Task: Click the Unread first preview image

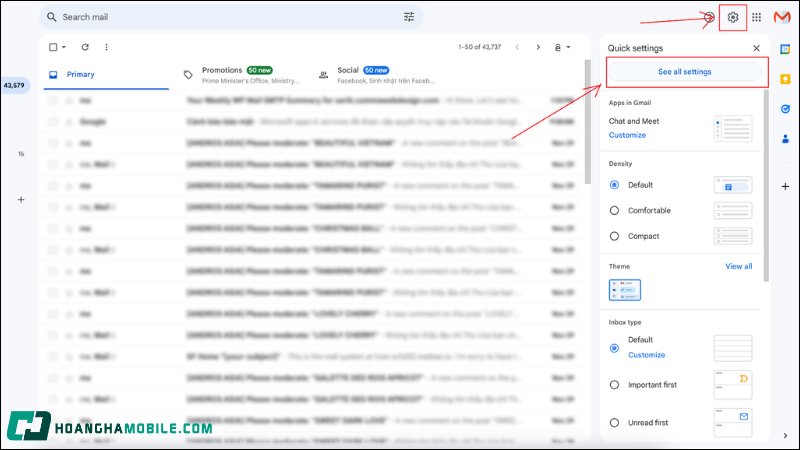Action: click(x=733, y=422)
